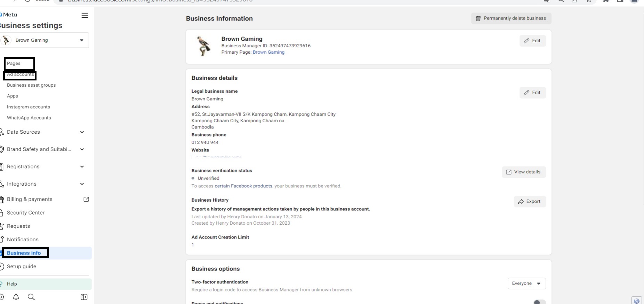Image resolution: width=644 pixels, height=304 pixels.
Task: Open Instagram accounts in the sidebar
Action: tap(29, 107)
